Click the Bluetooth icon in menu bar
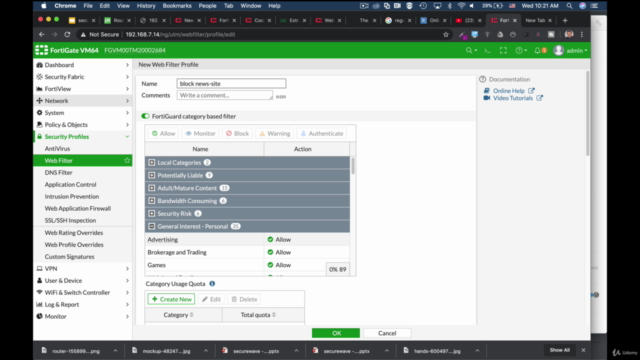The image size is (640, 360). [x=450, y=6]
